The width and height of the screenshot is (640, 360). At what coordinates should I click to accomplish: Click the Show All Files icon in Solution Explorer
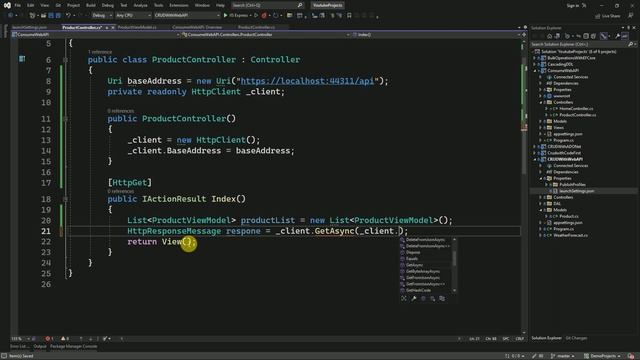(x=593, y=36)
